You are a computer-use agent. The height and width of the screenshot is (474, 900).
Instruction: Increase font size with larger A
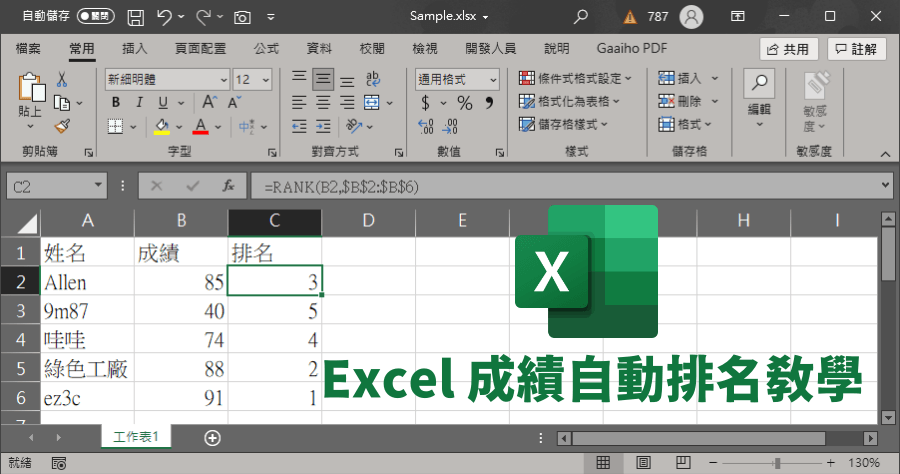pos(210,102)
